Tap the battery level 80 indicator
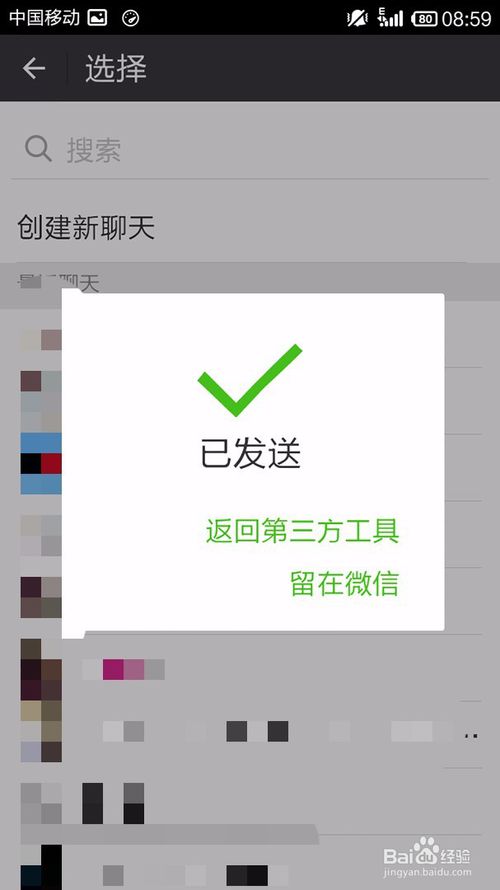Screen dimensions: 500x890 [x=424, y=19]
